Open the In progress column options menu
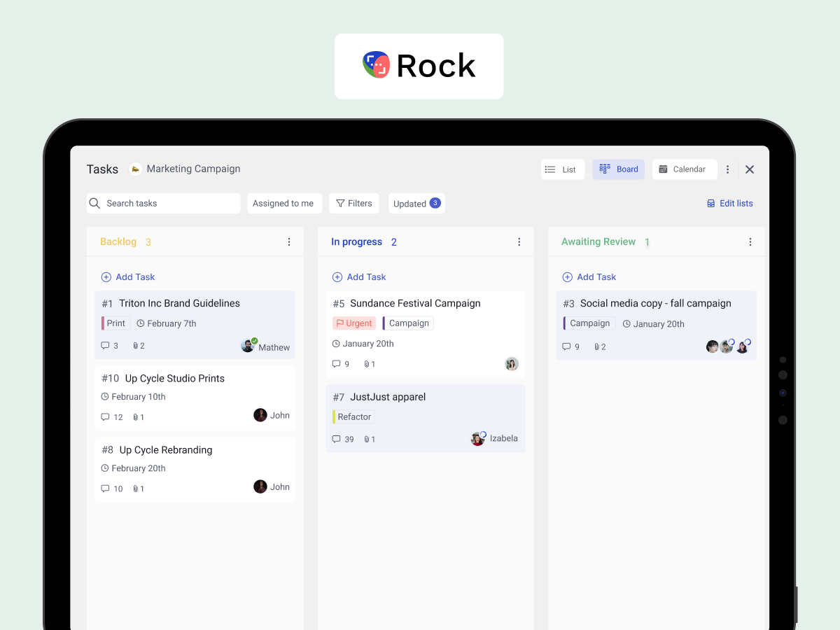 (519, 241)
